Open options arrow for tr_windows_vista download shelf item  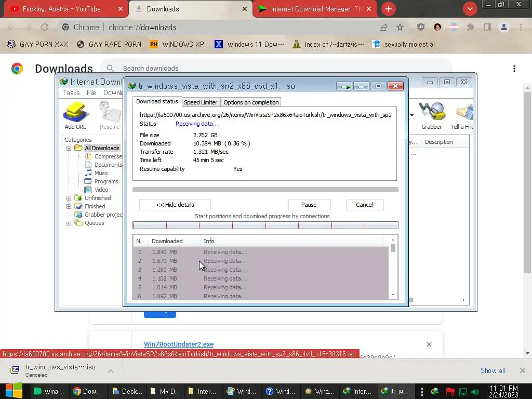pos(111,371)
